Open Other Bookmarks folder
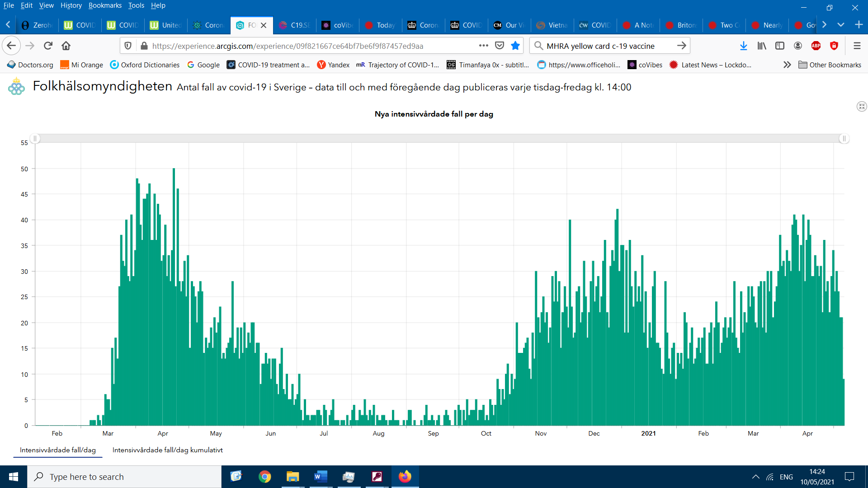Viewport: 868px width, 488px height. click(830, 65)
